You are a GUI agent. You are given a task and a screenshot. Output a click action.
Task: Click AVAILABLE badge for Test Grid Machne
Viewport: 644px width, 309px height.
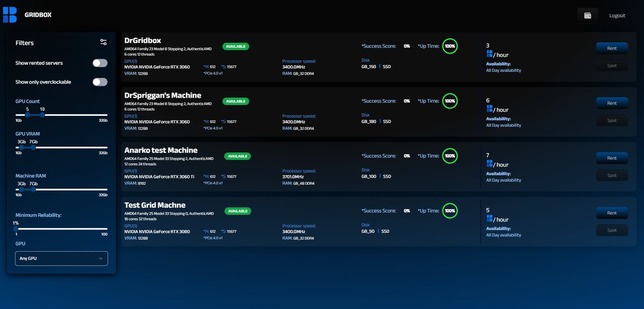click(238, 211)
